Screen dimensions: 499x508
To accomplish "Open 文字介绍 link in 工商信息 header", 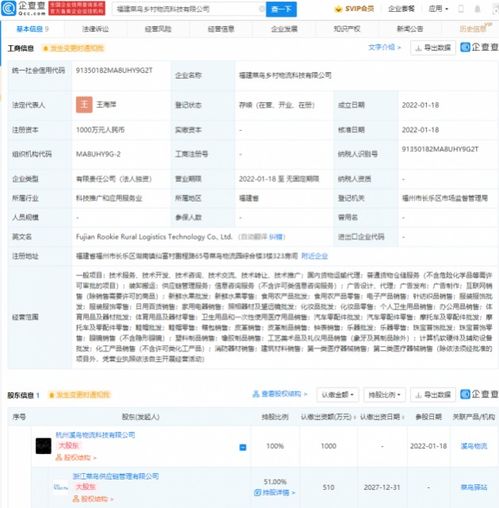I will point(384,47).
